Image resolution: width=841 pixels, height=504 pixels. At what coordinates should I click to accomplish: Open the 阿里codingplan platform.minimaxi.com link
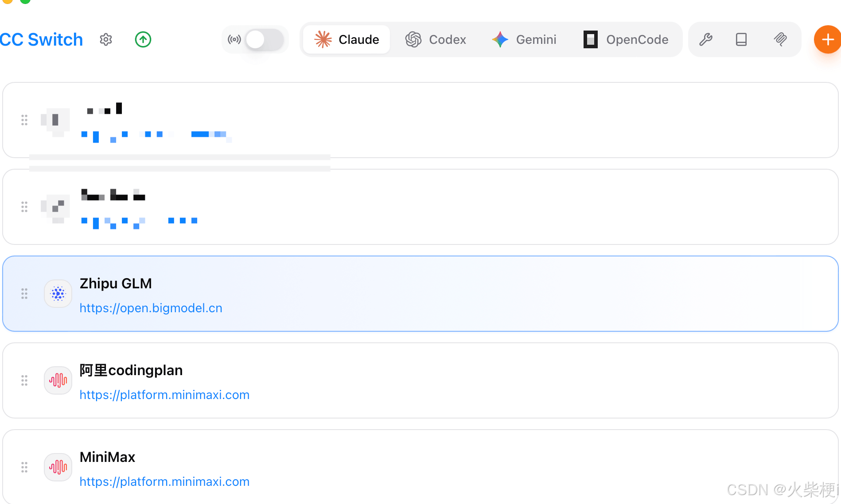pos(164,395)
